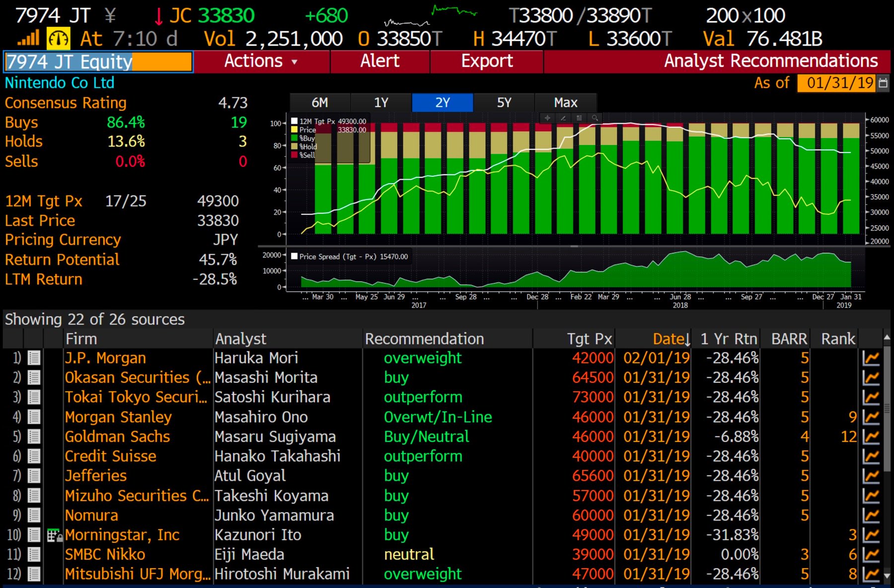This screenshot has width=894, height=588.
Task: Open the Goldman Sachs firm link
Action: 117,437
